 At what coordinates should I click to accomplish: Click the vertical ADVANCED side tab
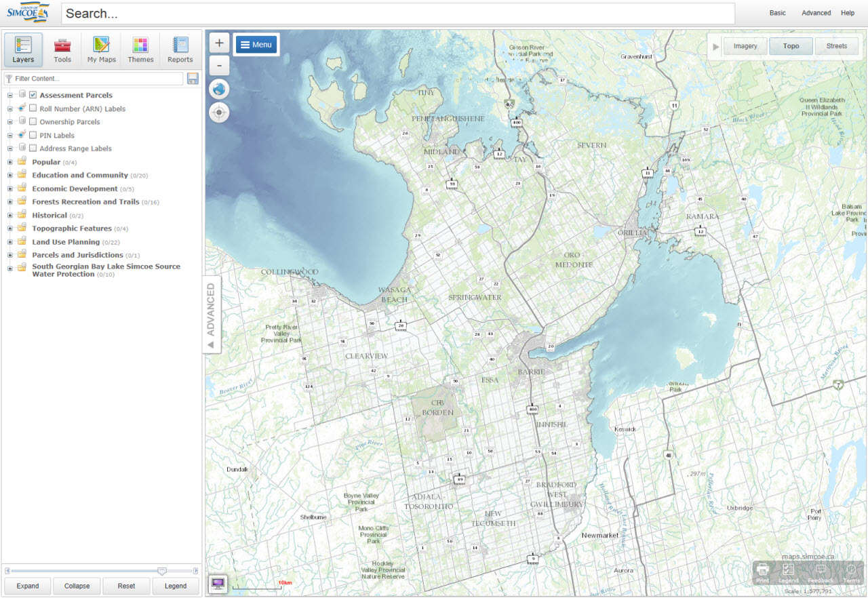coord(211,315)
